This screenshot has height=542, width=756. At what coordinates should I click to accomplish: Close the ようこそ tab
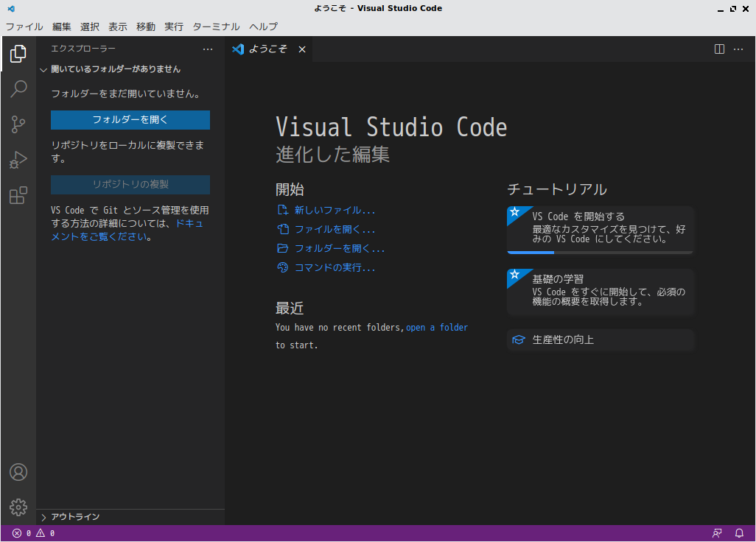point(302,49)
